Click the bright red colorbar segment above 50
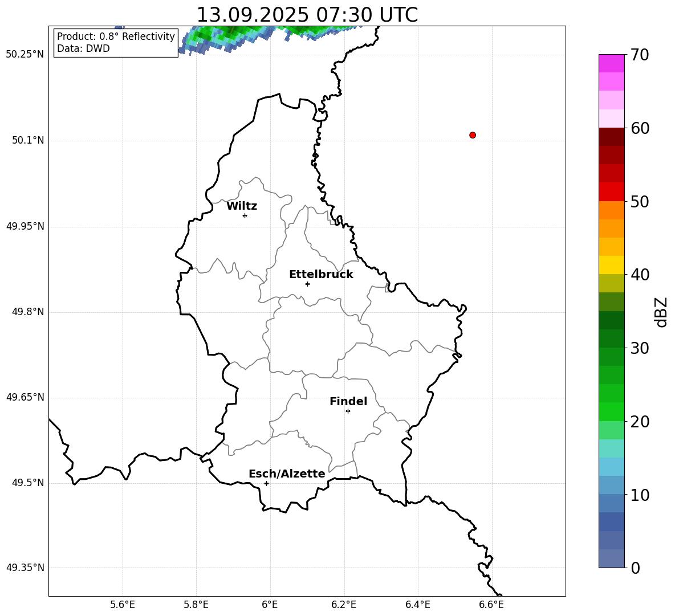The image size is (675, 616). pyautogui.click(x=612, y=192)
